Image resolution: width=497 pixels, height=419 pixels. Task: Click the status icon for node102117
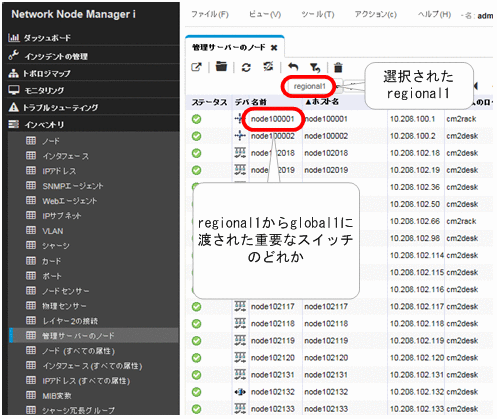tap(197, 307)
